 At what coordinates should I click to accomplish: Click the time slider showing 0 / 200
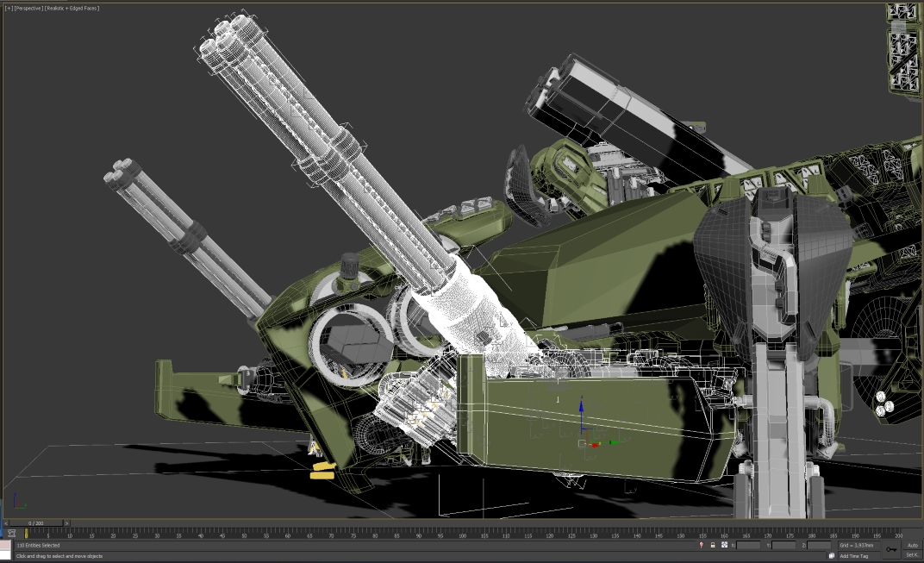[35, 523]
